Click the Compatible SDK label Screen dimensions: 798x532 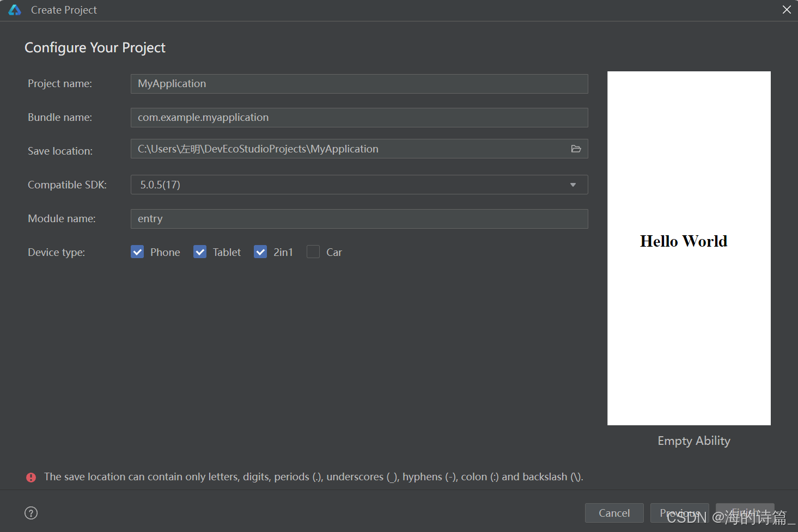tap(68, 185)
